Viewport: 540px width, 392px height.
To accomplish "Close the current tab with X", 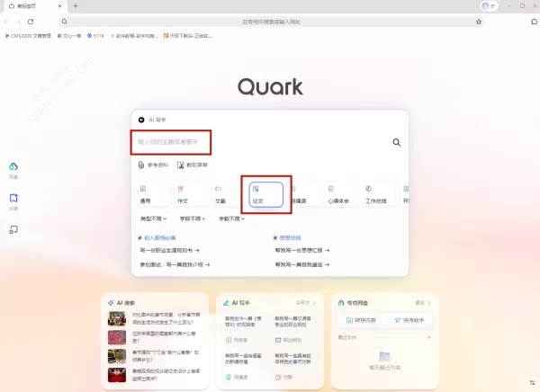I will pos(59,6).
